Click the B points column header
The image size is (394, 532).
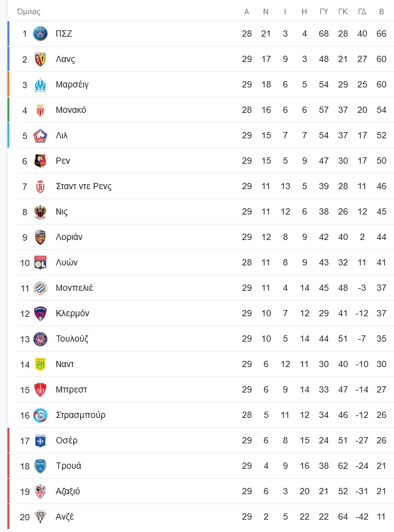(382, 12)
